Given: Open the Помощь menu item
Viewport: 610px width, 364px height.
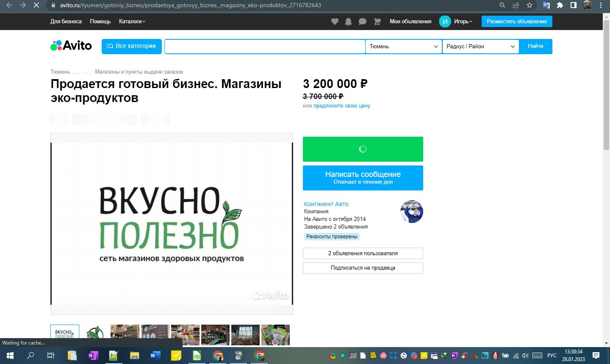Looking at the screenshot, I should [x=100, y=22].
